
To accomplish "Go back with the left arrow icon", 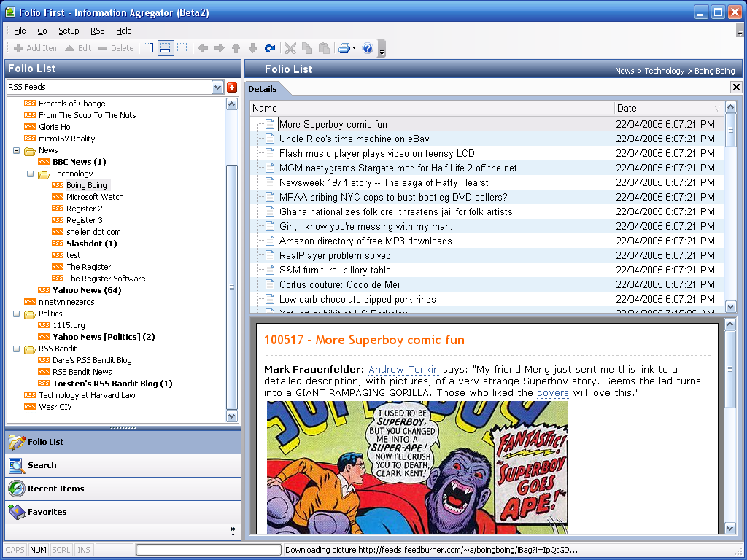I will pos(203,48).
